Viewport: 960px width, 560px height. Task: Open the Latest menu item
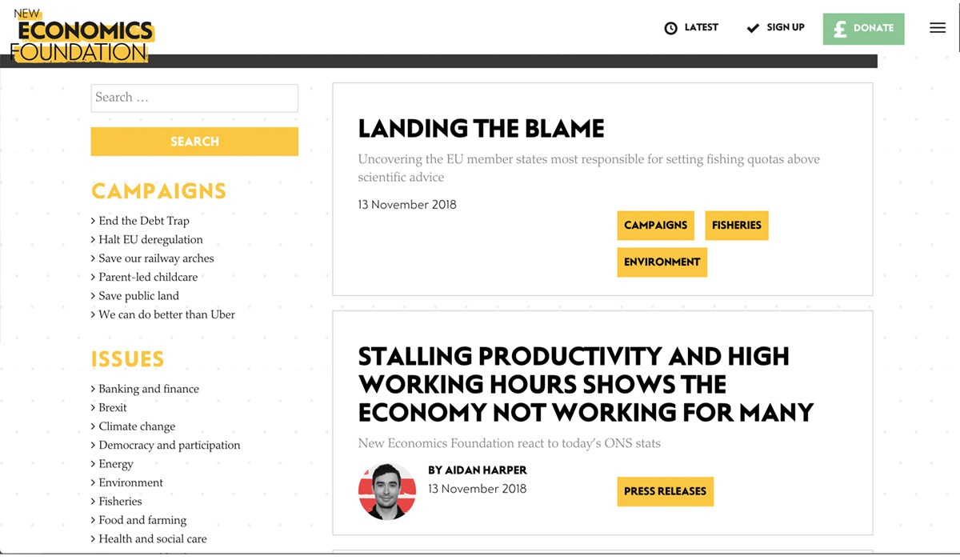[x=691, y=28]
